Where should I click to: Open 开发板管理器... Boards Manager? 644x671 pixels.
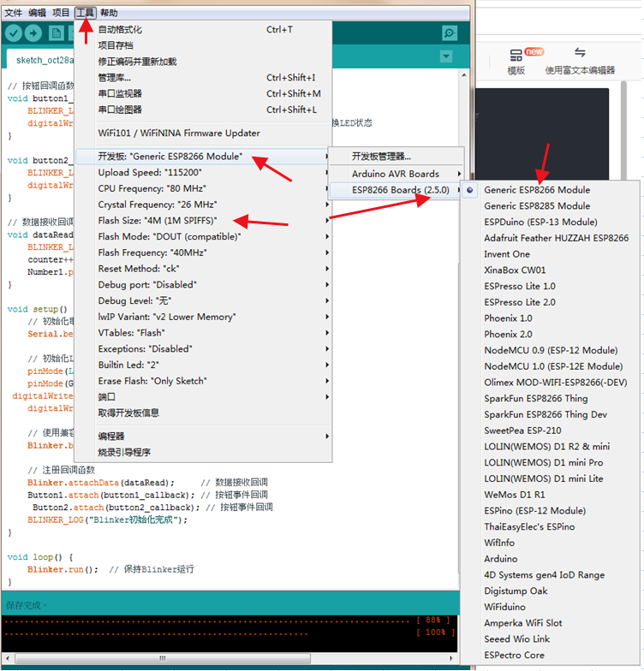click(396, 156)
